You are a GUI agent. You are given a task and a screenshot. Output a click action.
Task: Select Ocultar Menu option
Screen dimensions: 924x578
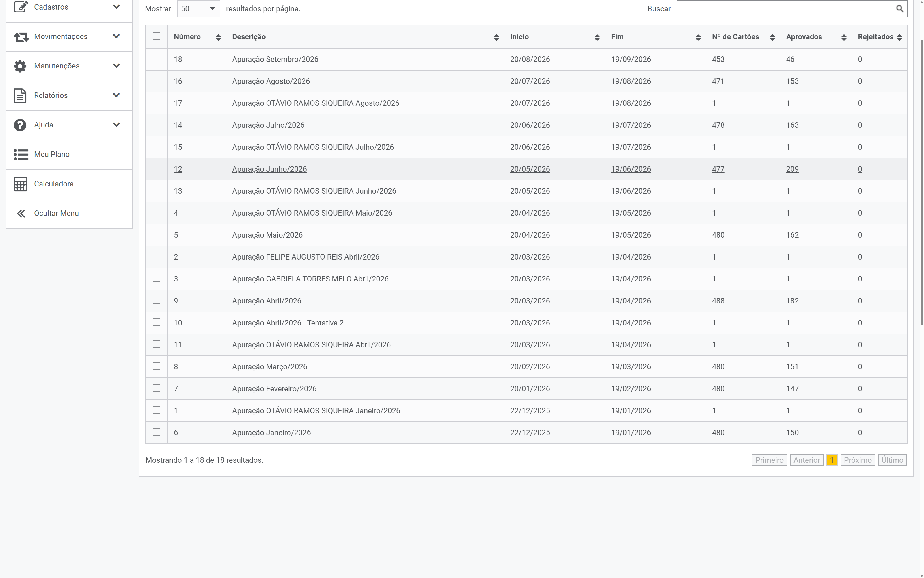(69, 213)
